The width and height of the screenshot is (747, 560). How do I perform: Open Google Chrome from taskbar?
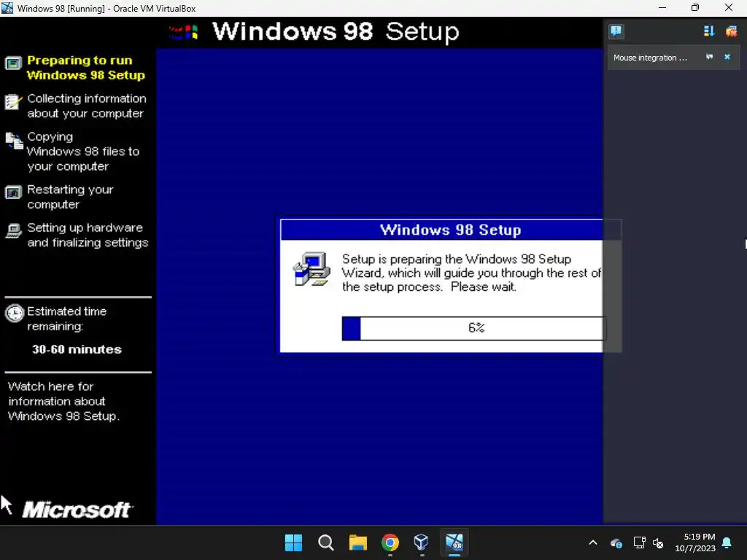[x=390, y=542]
